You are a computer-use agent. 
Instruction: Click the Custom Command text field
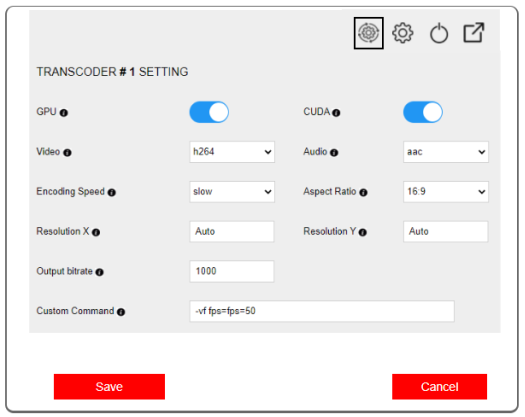coord(322,311)
